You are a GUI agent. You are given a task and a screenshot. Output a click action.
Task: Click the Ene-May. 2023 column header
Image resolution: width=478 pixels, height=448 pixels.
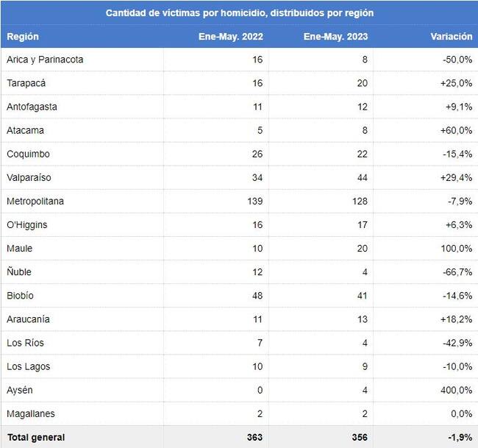pyautogui.click(x=335, y=37)
